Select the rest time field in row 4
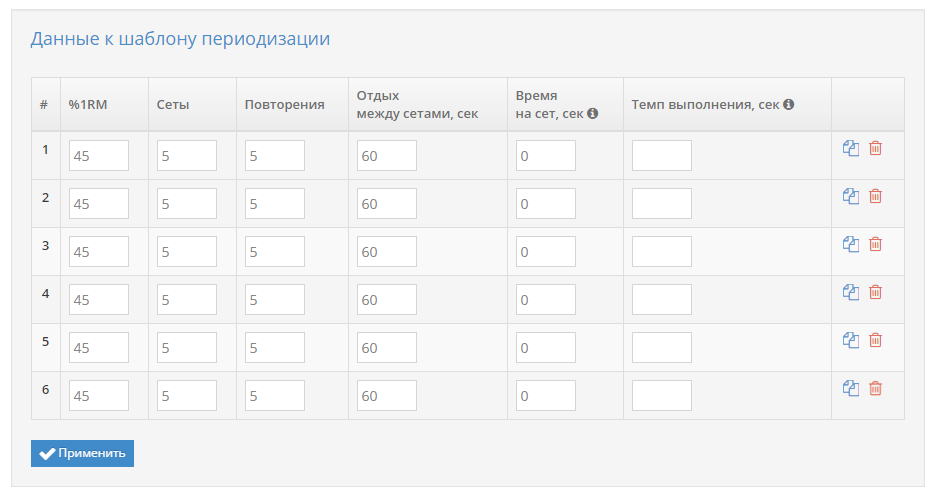The height and width of the screenshot is (497, 935). (387, 300)
